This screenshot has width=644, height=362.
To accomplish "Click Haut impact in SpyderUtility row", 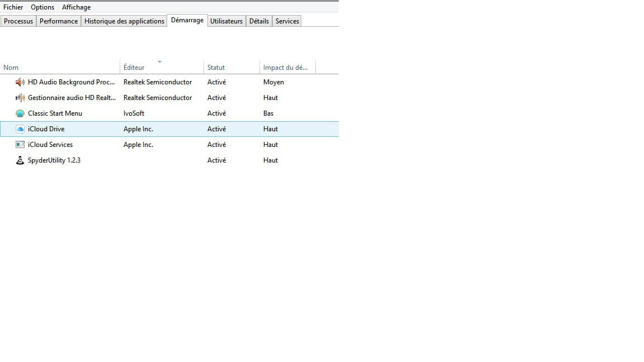I will tap(271, 160).
